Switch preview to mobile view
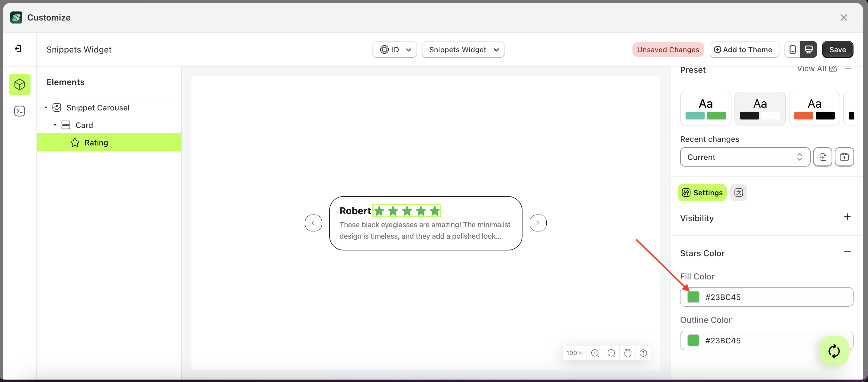 tap(792, 49)
